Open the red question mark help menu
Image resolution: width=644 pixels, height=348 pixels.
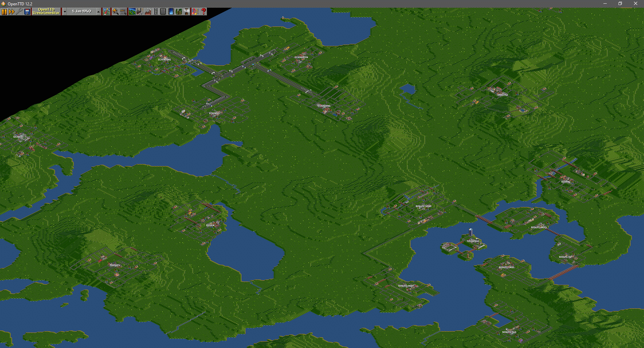[x=204, y=12]
